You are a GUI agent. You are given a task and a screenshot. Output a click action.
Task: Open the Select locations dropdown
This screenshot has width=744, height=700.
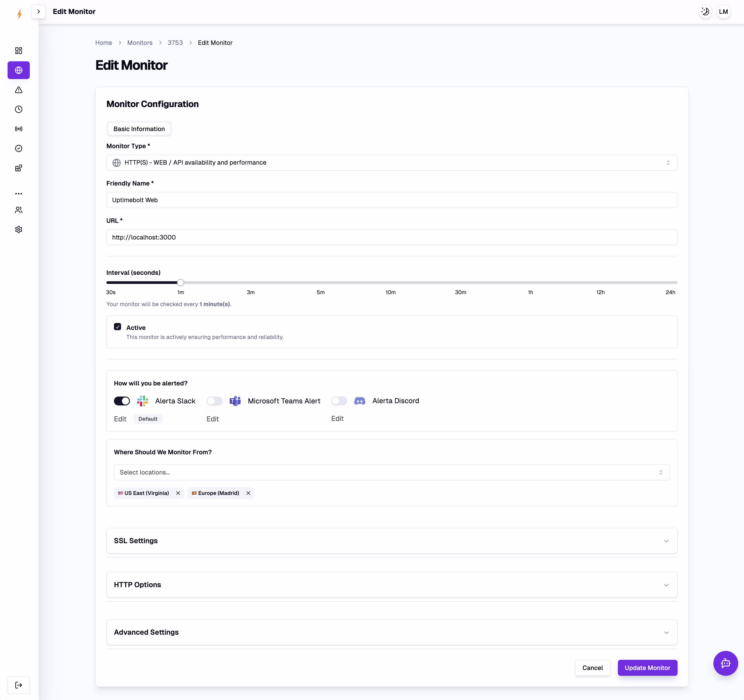coord(392,472)
